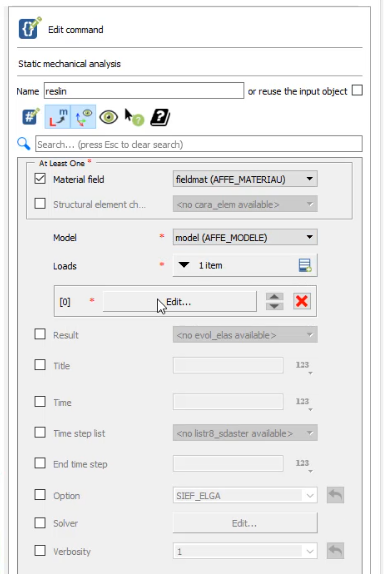Open the Verbosity value dropdown
384x574 pixels.
[245, 551]
